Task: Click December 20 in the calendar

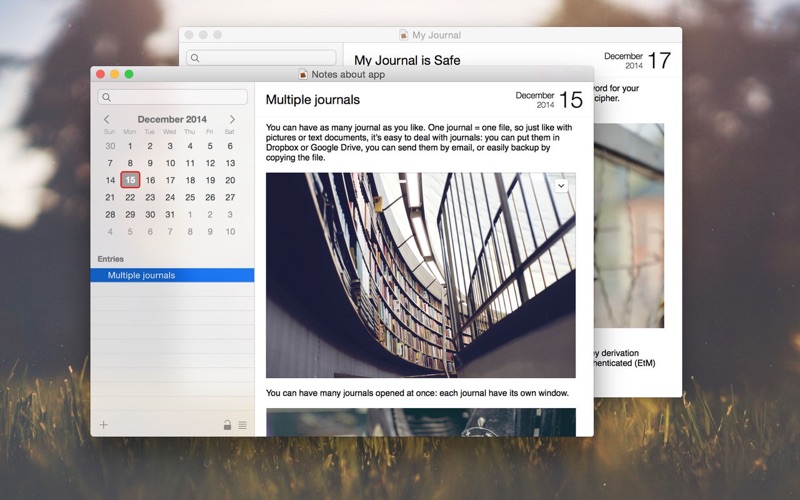Action: pos(230,180)
